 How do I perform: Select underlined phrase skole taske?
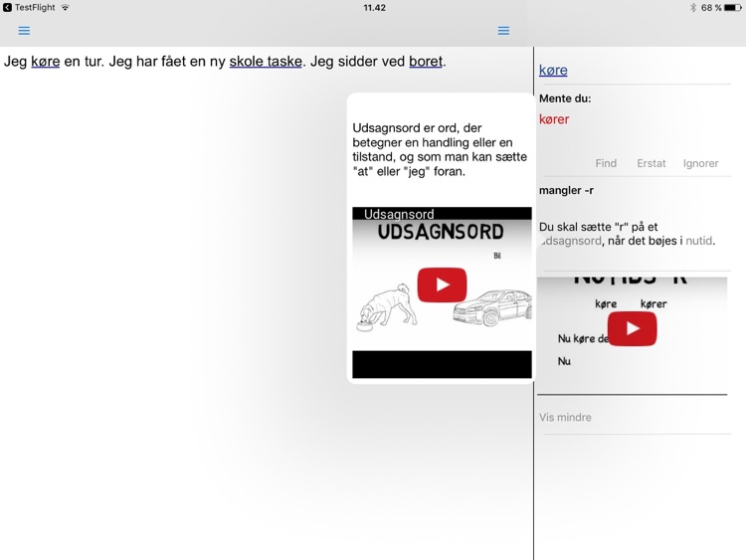[x=266, y=62]
